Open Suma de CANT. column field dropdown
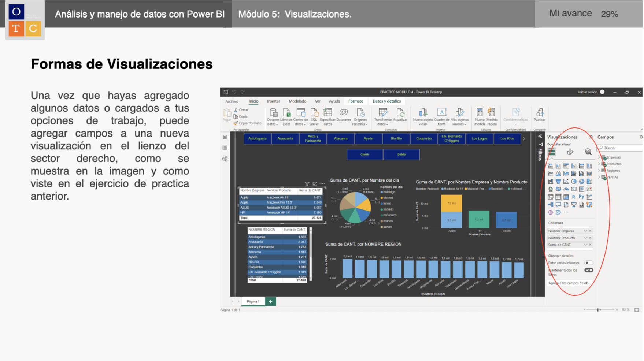Screen dimensions: 644x361 pos(585,245)
